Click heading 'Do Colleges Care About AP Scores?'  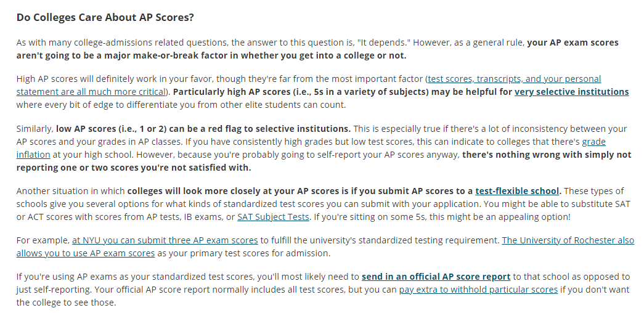(105, 18)
